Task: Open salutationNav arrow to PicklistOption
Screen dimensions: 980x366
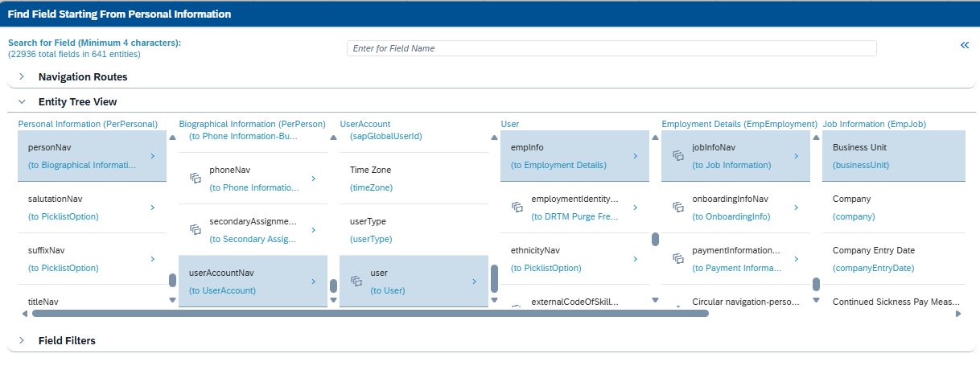Action: click(x=152, y=208)
